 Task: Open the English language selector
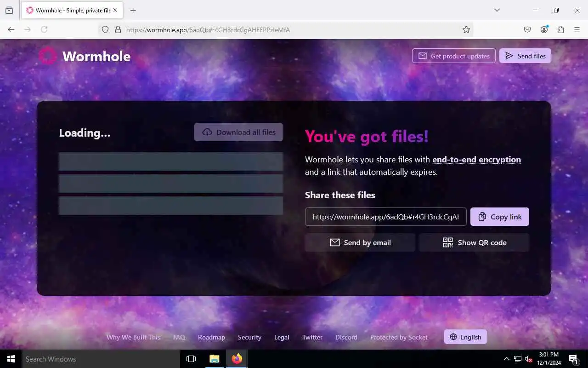pyautogui.click(x=465, y=337)
